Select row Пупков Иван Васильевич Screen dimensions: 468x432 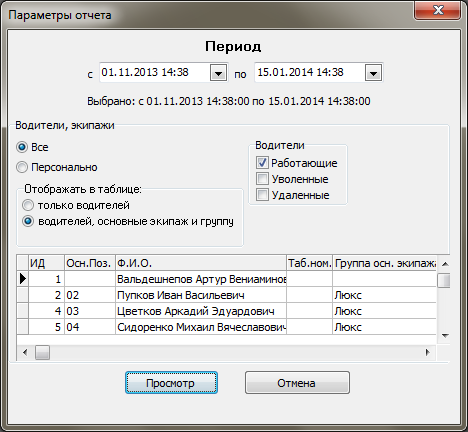coord(227,295)
